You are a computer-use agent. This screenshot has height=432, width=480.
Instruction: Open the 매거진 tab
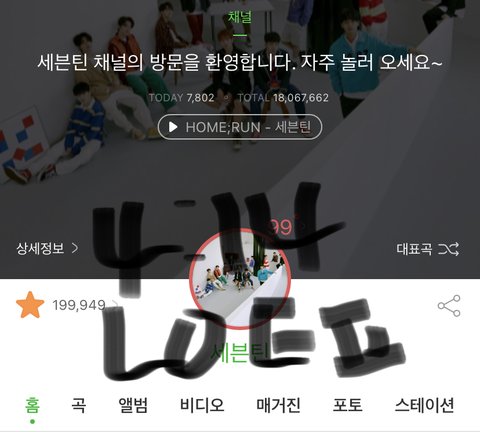[x=278, y=405]
